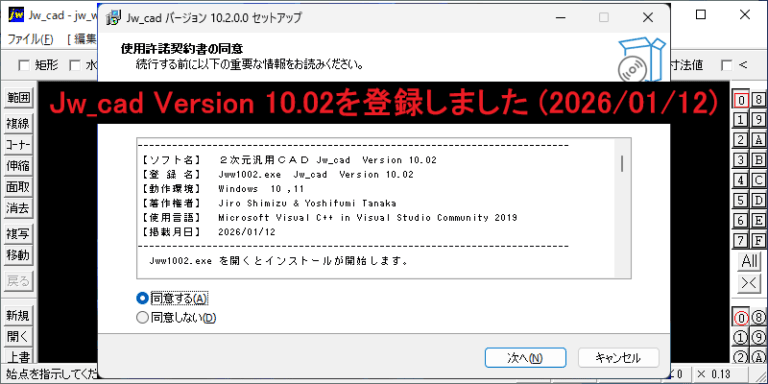The image size is (768, 384).
Task: Select square layer button B
Action: tap(759, 160)
